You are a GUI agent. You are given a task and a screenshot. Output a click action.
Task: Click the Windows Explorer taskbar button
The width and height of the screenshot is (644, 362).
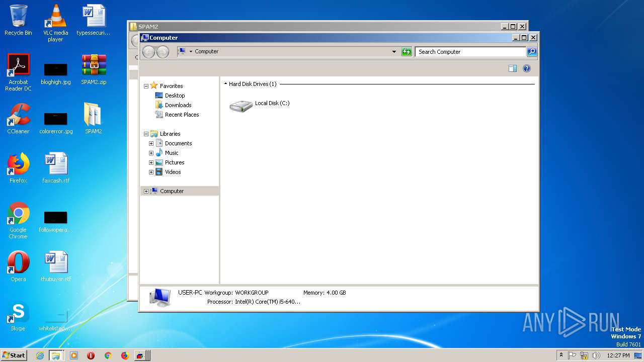56,355
